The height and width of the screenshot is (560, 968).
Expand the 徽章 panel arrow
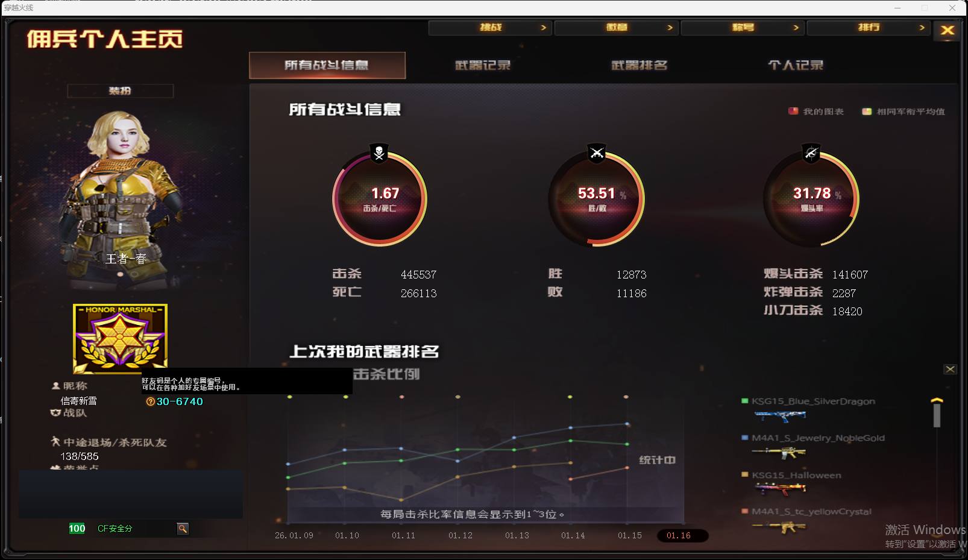click(670, 27)
